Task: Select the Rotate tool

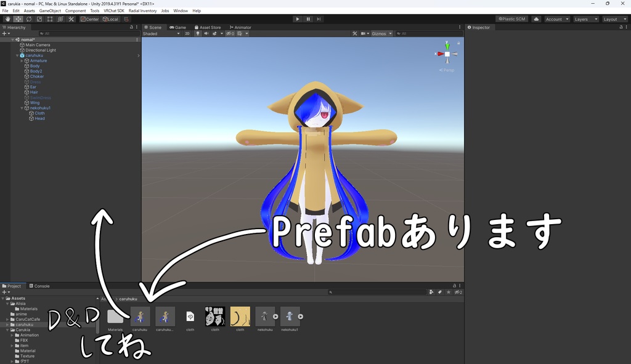Action: click(29, 19)
